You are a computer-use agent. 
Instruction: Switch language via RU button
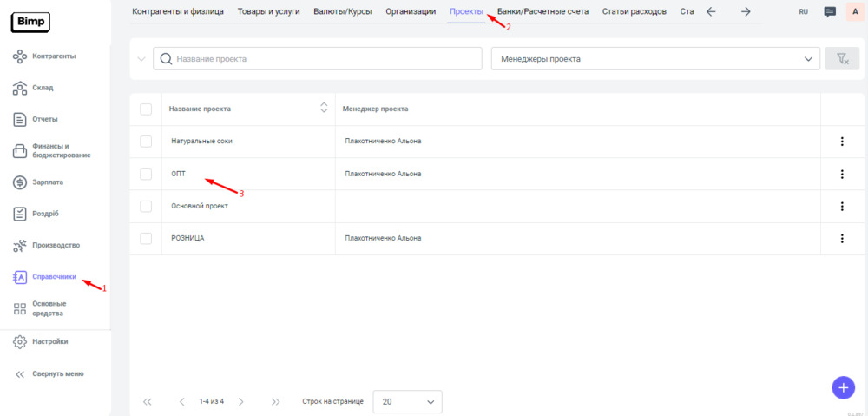coord(803,12)
